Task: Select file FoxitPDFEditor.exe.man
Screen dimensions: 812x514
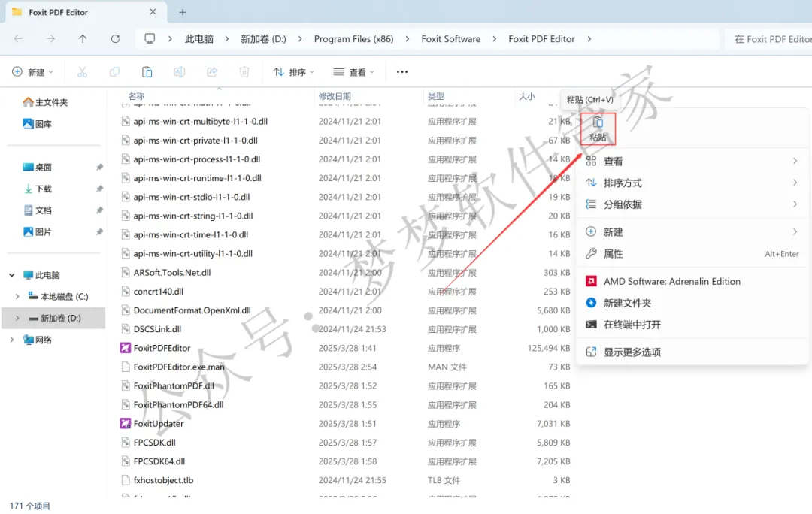Action: (x=179, y=367)
